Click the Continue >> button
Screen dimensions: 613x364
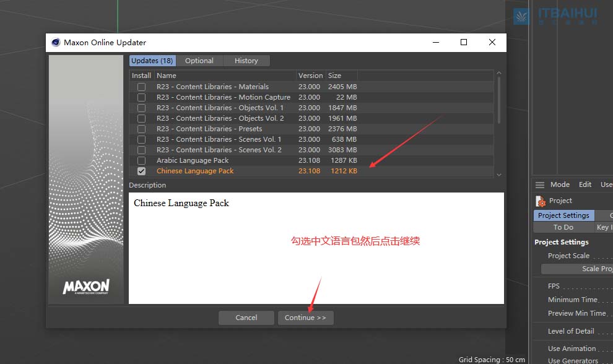305,318
